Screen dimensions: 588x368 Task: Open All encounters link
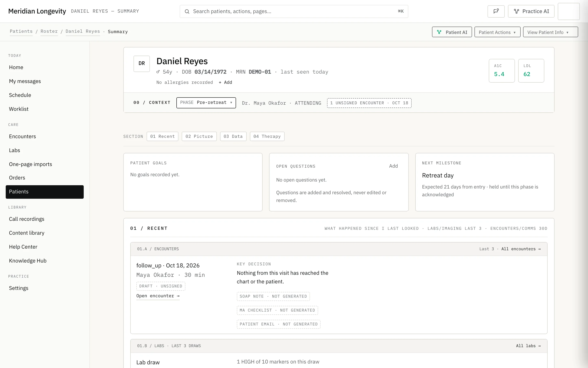(521, 249)
